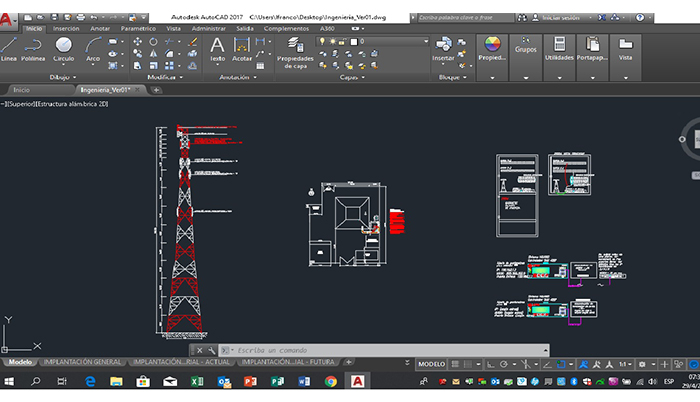Switch to IMPLANTACIÓN GENERAL layout tab
The height and width of the screenshot is (402, 700).
pyautogui.click(x=83, y=361)
